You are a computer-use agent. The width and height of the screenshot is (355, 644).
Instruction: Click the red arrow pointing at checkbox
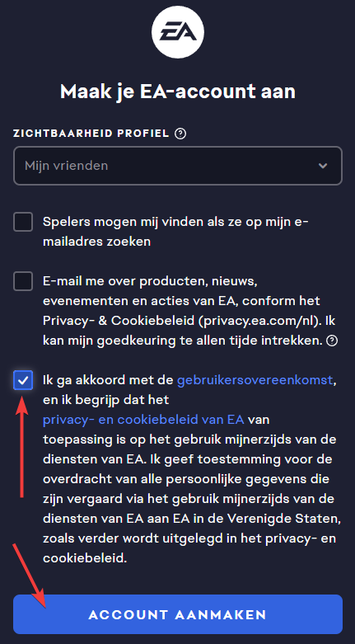click(23, 445)
